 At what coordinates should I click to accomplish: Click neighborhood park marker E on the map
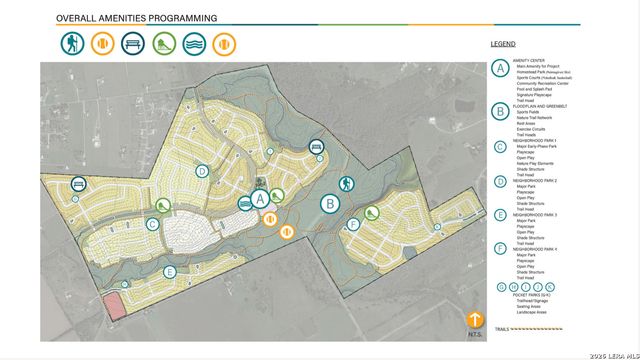tap(169, 272)
